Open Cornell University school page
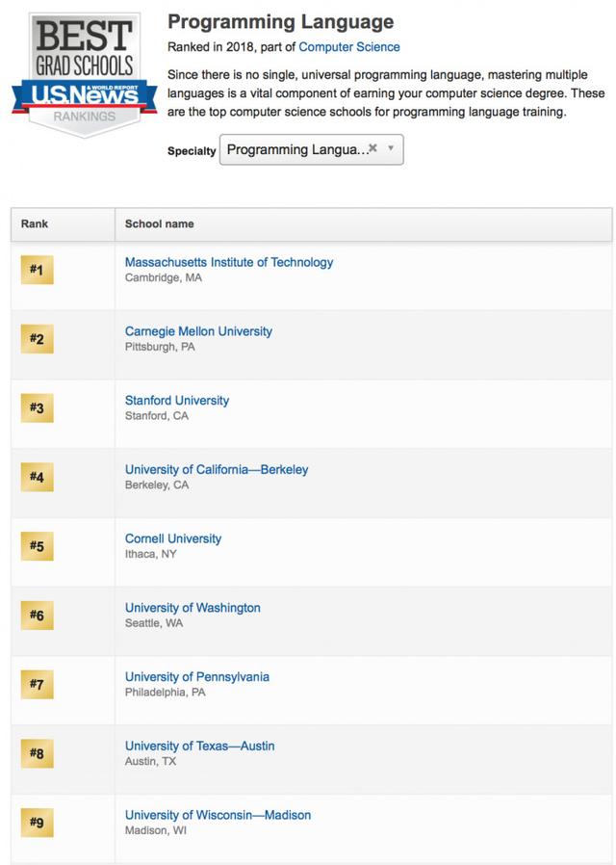This screenshot has width=616, height=865. tap(173, 538)
